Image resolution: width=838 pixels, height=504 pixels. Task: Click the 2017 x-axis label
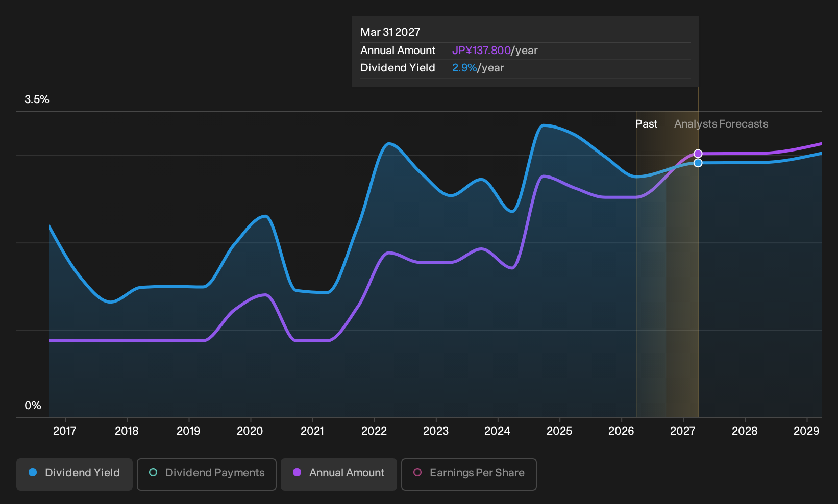click(65, 431)
